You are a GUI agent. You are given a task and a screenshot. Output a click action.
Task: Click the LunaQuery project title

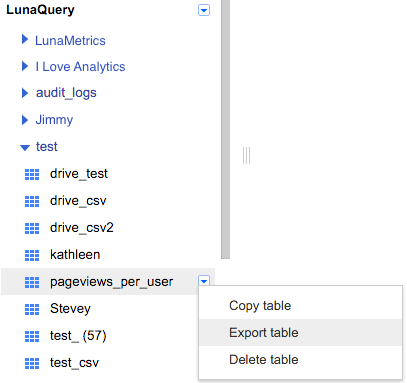pos(40,10)
